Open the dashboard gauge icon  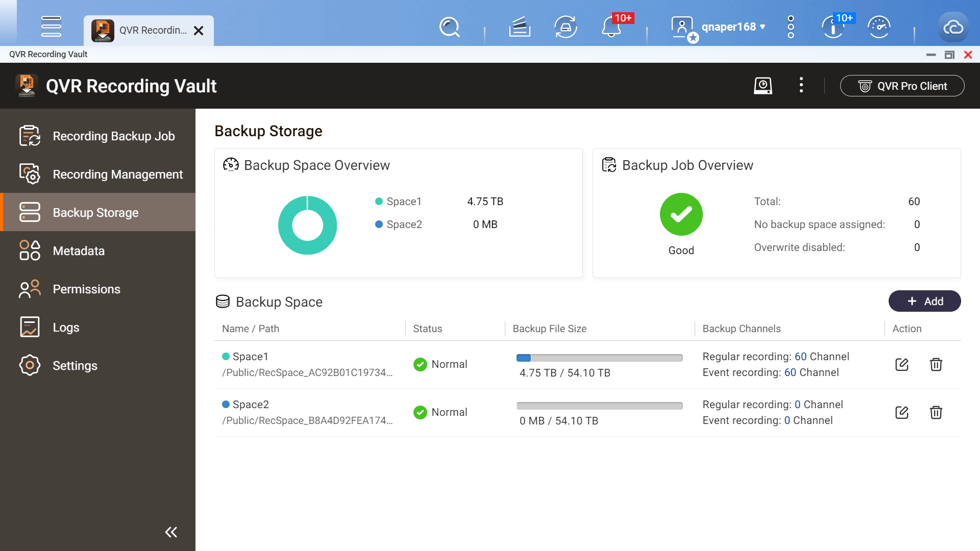[879, 27]
